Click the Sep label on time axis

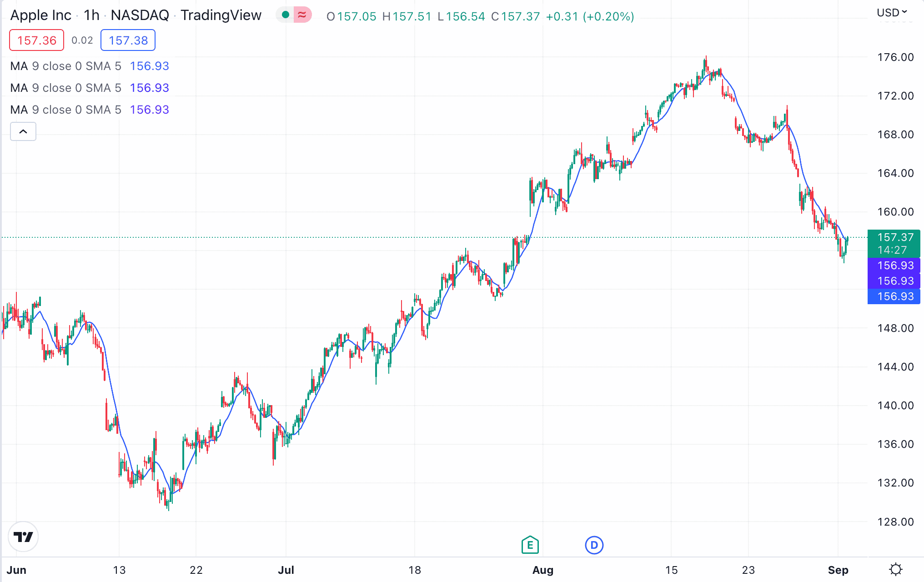pyautogui.click(x=838, y=570)
